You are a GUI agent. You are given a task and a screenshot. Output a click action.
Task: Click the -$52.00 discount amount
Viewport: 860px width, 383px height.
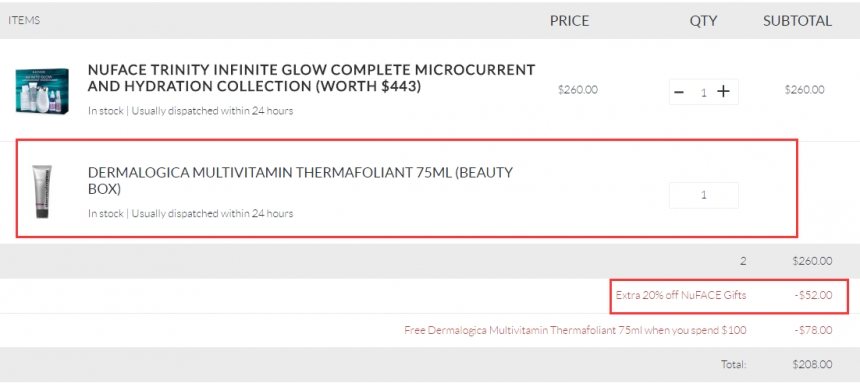(813, 295)
